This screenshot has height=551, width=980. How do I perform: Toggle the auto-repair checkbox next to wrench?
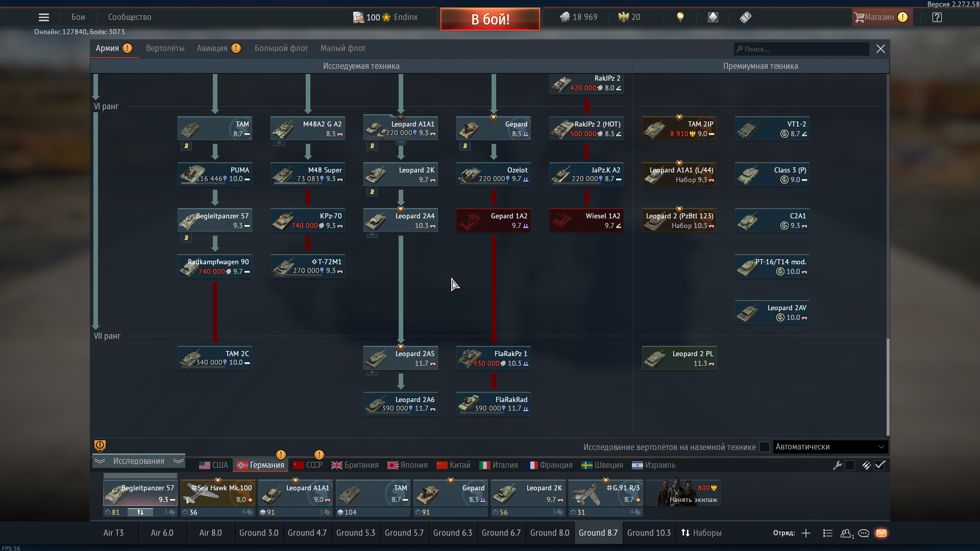pos(850,465)
